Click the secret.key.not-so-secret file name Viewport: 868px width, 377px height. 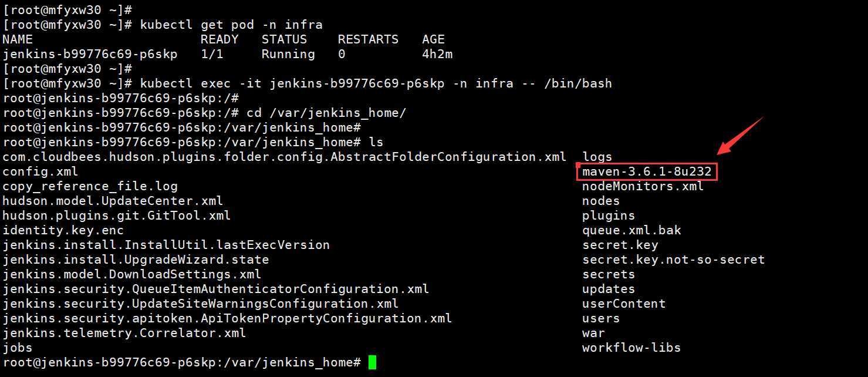[673, 260]
